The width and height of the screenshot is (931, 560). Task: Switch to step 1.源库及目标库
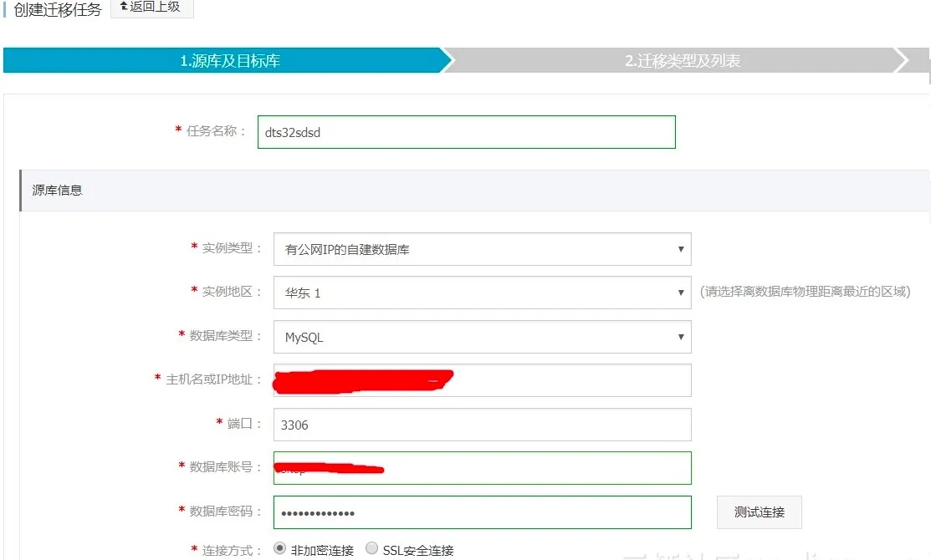(229, 61)
